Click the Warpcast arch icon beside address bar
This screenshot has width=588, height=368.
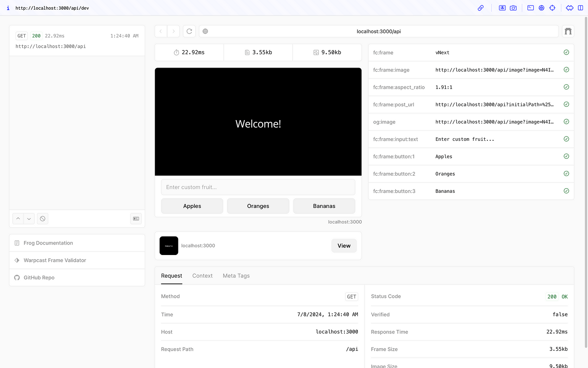pos(568,31)
